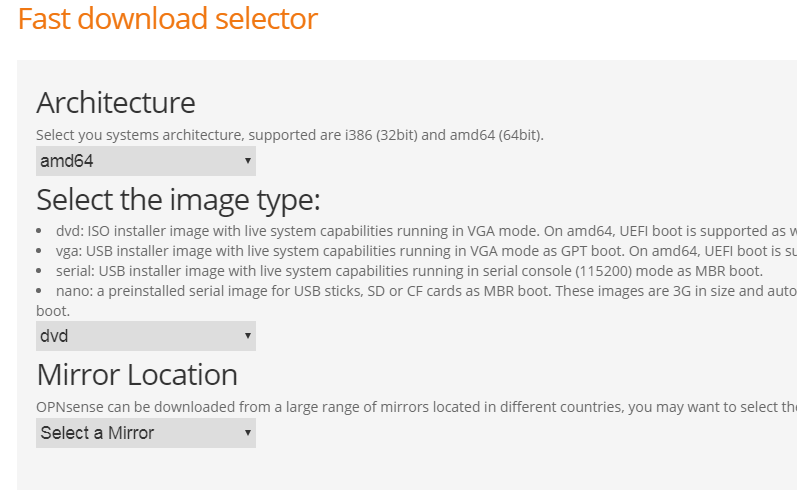The height and width of the screenshot is (490, 797).
Task: Open the image type dropdown showing dvd
Action: click(x=145, y=336)
